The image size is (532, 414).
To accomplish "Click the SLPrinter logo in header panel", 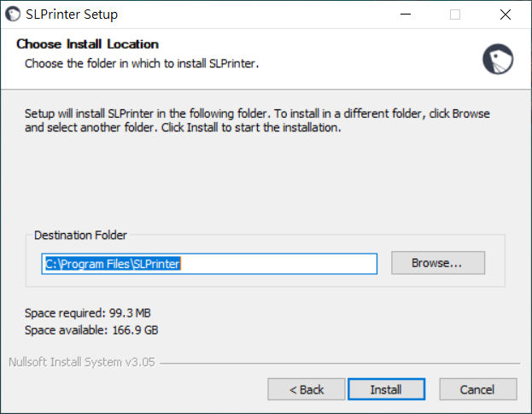I will click(x=498, y=59).
